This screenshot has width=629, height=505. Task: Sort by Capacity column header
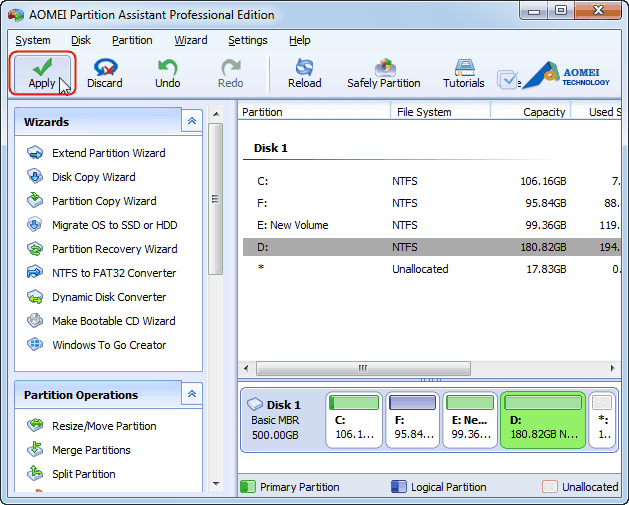click(x=531, y=112)
